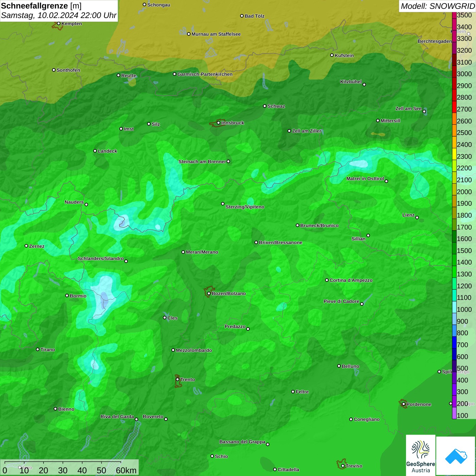Select the date line Samstag, 10.02.2024 22:00 Uhr
Viewport: 476px width, 476px height.
click(x=58, y=15)
